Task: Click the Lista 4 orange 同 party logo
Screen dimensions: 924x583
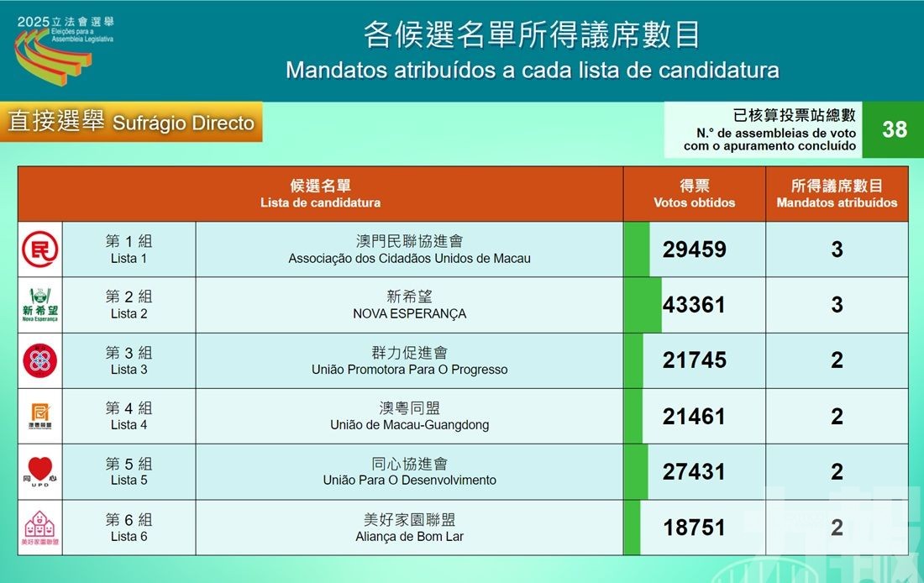Action: pyautogui.click(x=40, y=416)
